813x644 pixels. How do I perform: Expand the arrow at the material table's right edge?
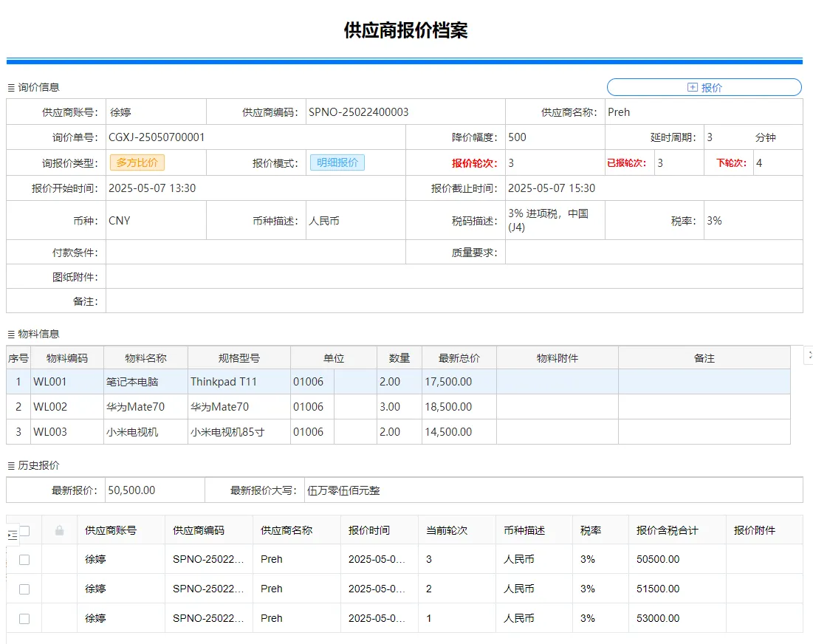tap(809, 356)
